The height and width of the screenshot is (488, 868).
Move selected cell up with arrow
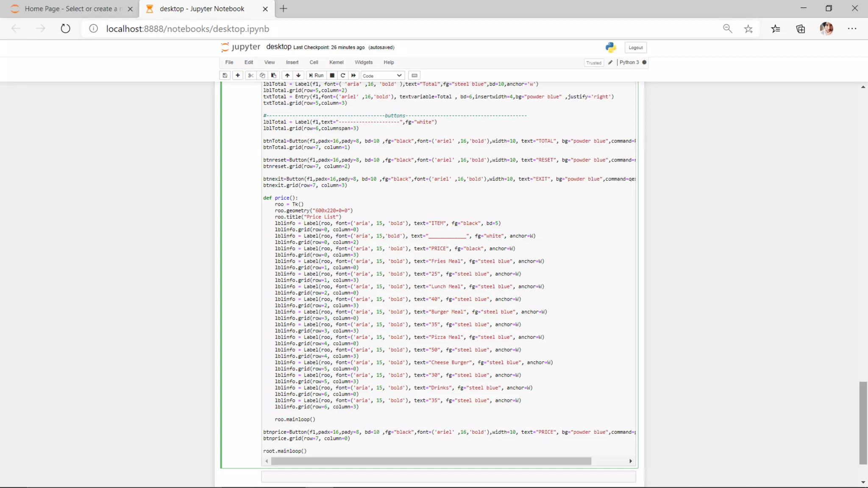[x=287, y=75]
